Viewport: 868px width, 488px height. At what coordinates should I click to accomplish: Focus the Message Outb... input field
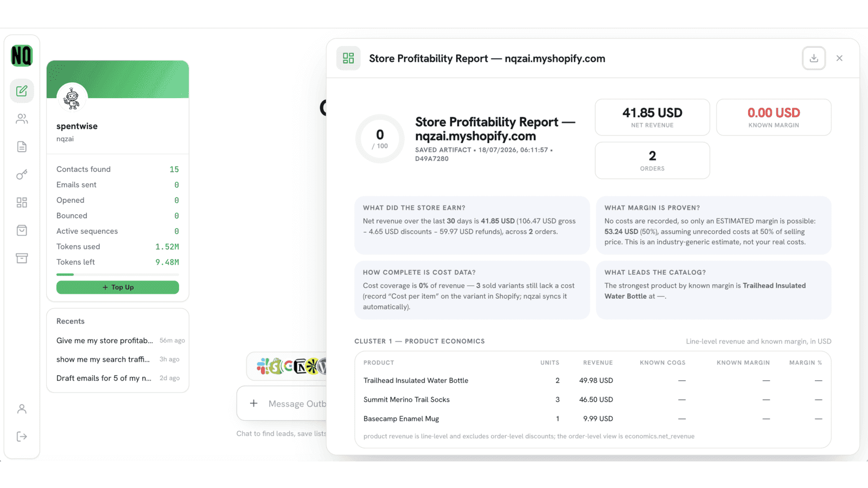click(297, 403)
